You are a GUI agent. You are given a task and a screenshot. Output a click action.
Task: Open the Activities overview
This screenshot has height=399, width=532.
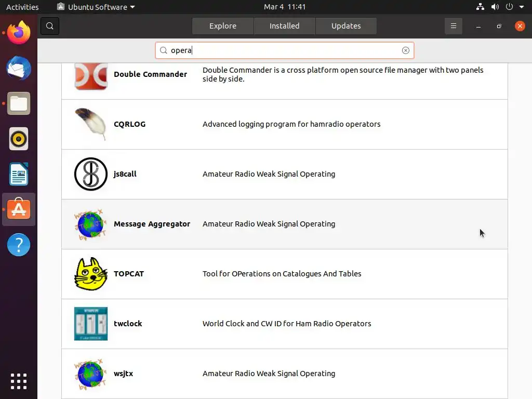22,7
